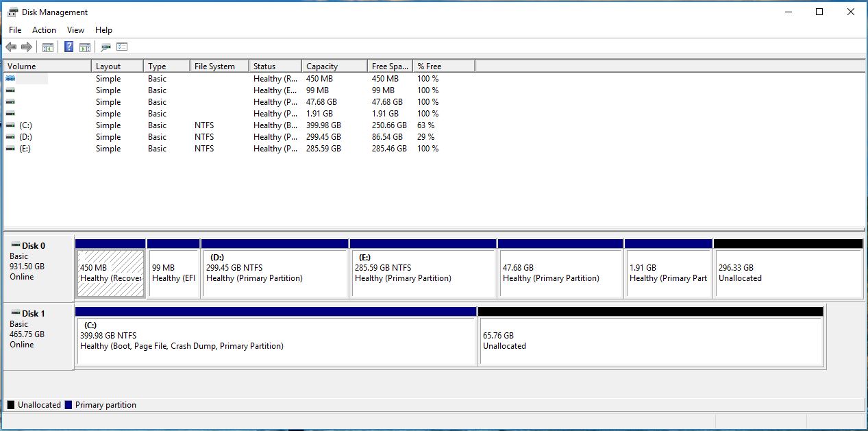
Task: Open the Action menu
Action: tap(44, 30)
